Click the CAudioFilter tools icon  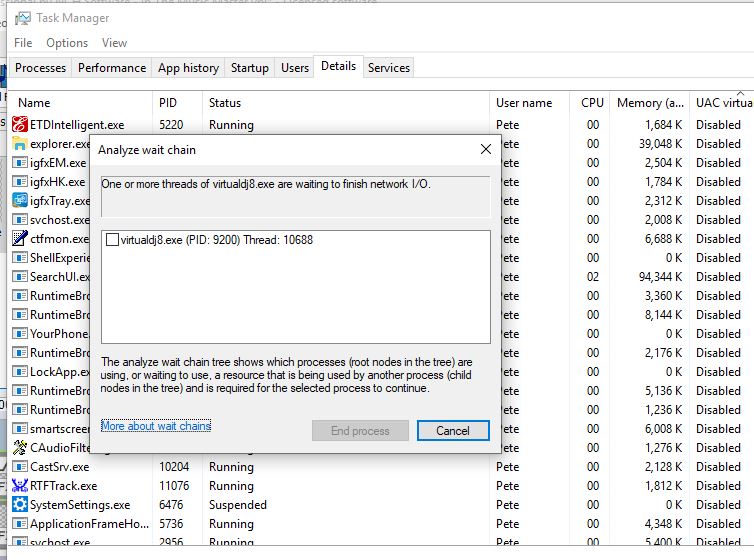(x=20, y=448)
